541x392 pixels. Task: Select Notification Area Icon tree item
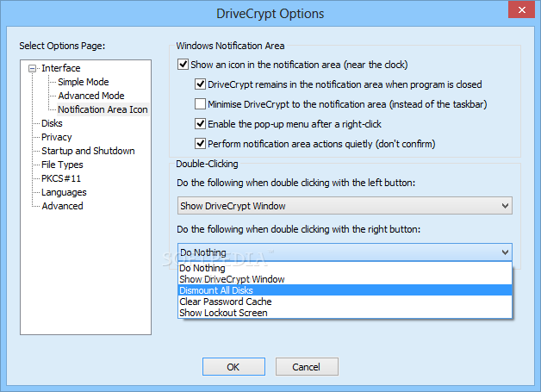tap(103, 109)
